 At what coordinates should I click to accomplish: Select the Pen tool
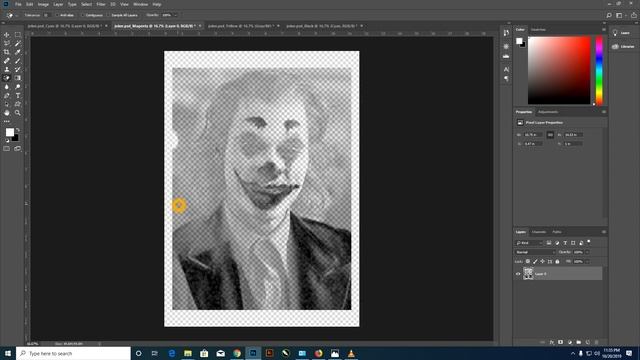click(x=7, y=96)
